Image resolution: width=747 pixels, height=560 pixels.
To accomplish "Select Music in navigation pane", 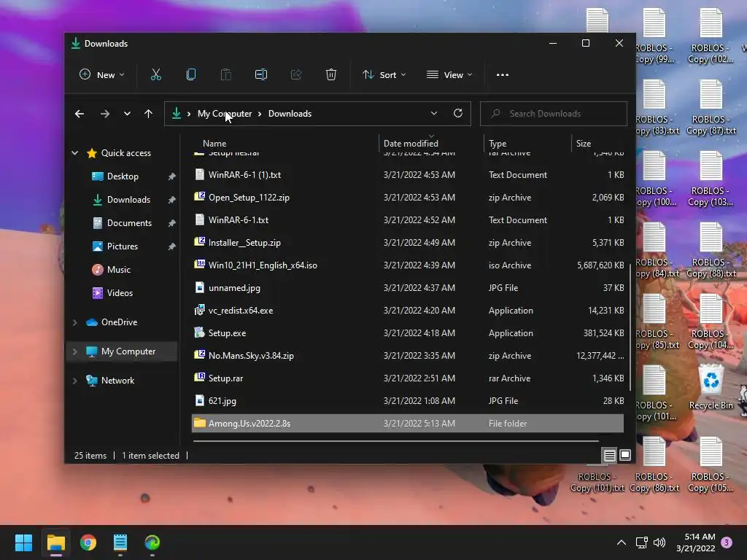I will pos(119,270).
